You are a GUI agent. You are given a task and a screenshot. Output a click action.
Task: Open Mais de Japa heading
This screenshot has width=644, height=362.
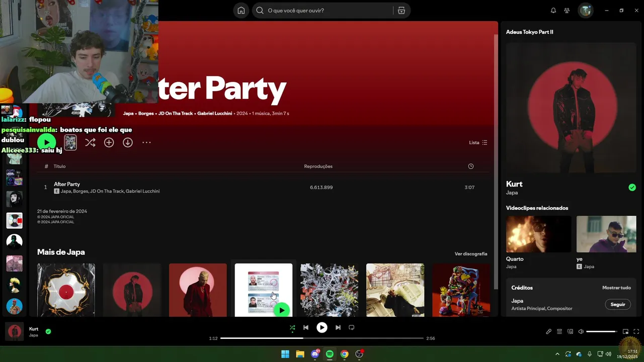(x=61, y=252)
